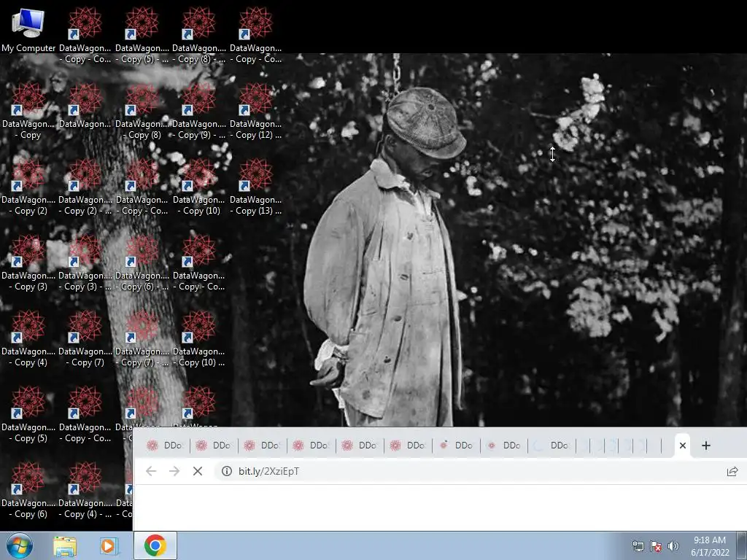Launch Windows Media Player from the taskbar

[109, 546]
